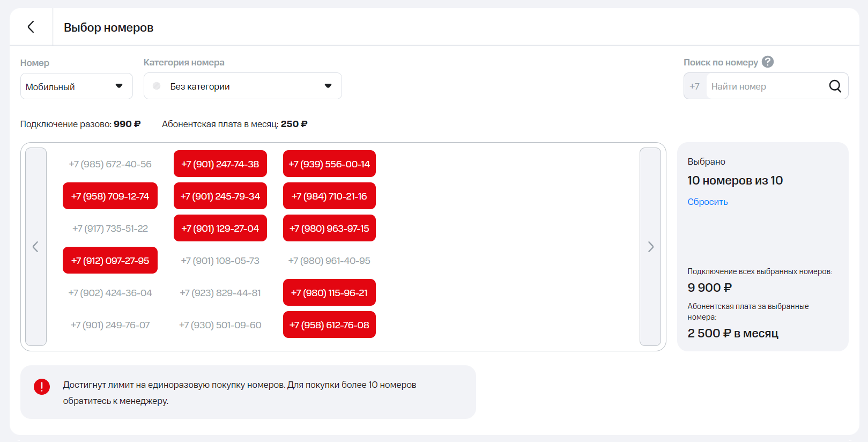Image resolution: width=868 pixels, height=442 pixels.
Task: Click the help icon beside Поиск по номеру
Action: tap(768, 62)
